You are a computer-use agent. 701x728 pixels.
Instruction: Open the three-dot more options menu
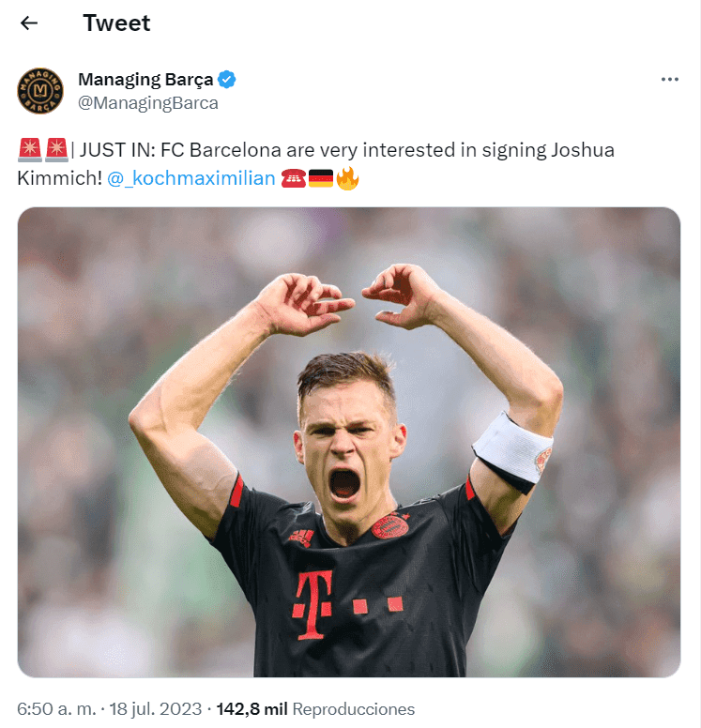coord(669,80)
